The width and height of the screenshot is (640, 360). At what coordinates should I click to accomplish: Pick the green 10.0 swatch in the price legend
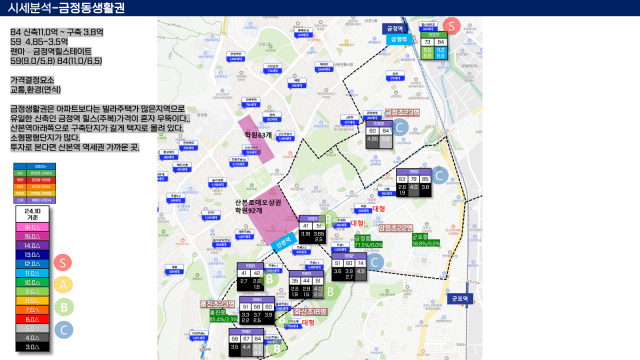(x=32, y=282)
